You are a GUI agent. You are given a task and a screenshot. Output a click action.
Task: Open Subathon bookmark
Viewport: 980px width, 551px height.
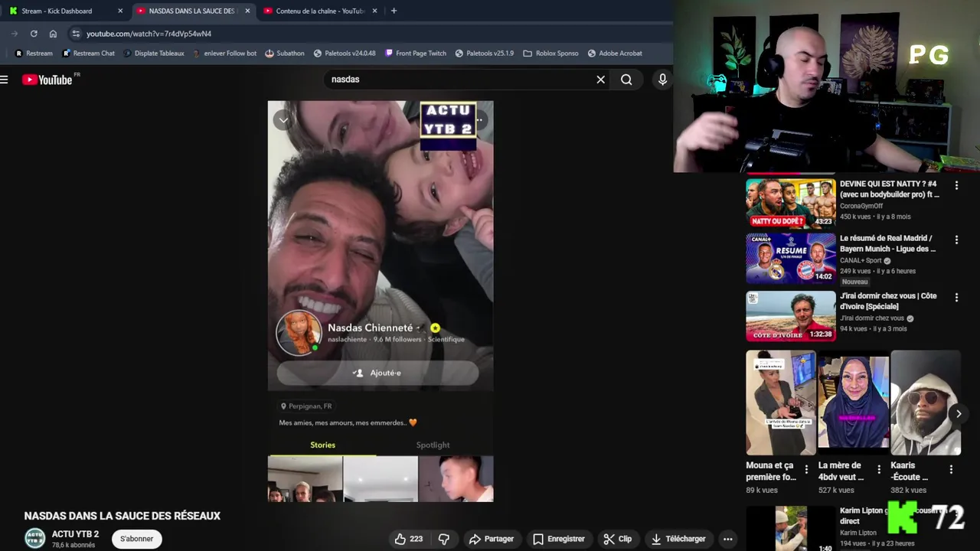[x=285, y=54]
